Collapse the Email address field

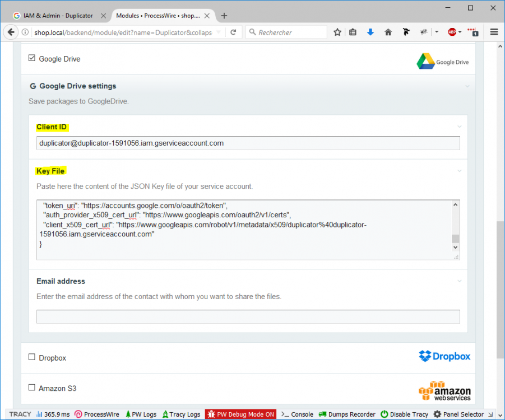pyautogui.click(x=459, y=281)
